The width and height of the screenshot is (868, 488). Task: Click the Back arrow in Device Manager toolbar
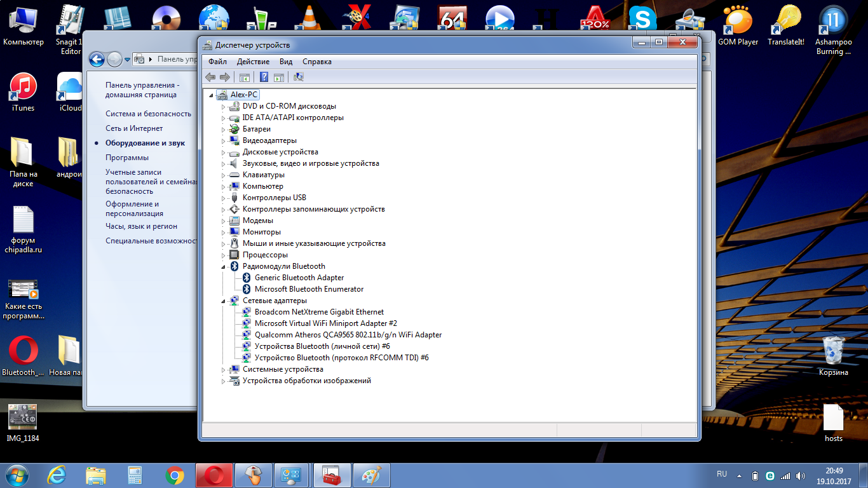click(x=210, y=77)
